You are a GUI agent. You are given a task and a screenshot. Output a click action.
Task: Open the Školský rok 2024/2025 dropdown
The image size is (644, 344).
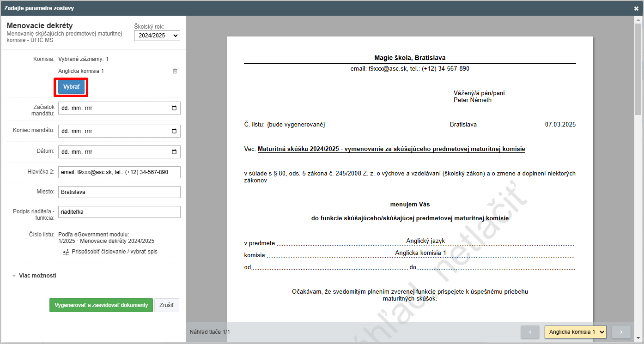click(x=157, y=36)
